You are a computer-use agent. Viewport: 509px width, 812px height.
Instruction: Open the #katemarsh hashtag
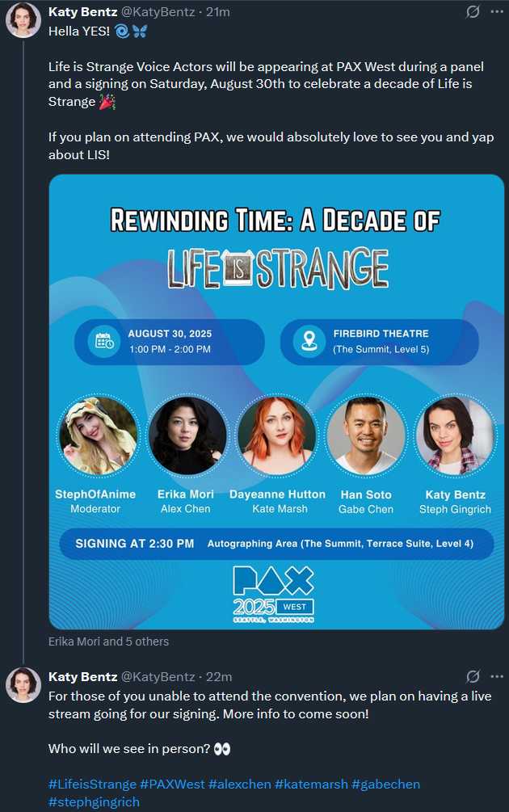tap(311, 784)
